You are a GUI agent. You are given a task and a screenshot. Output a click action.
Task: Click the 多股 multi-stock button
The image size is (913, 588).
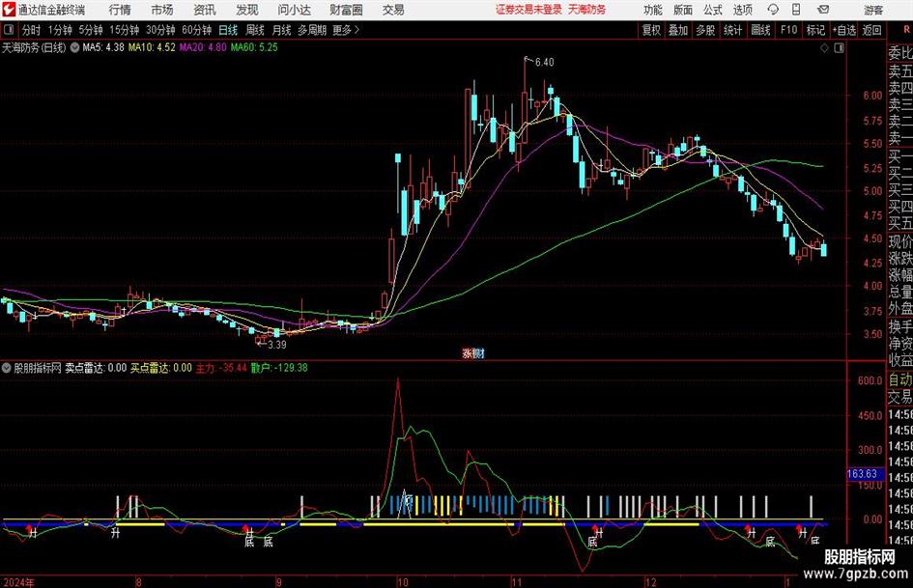coord(705,30)
